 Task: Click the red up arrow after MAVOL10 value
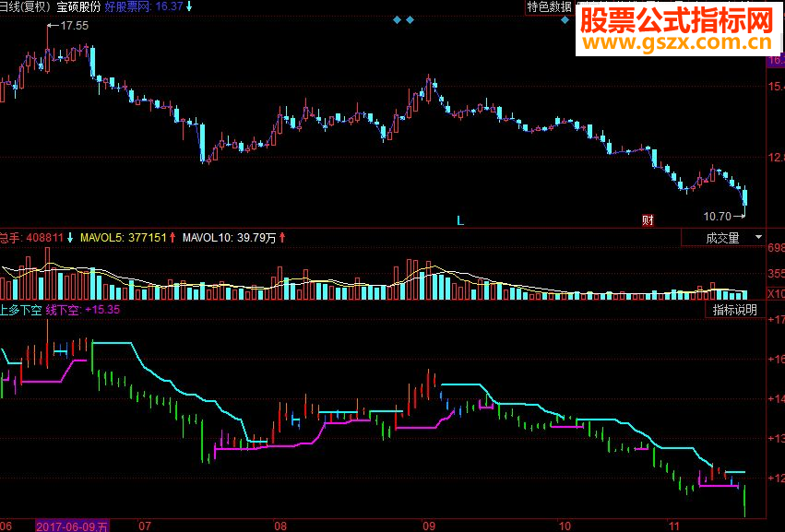click(282, 237)
